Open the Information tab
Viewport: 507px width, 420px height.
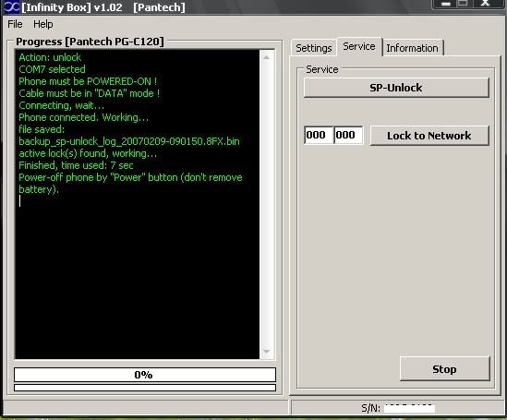(412, 48)
